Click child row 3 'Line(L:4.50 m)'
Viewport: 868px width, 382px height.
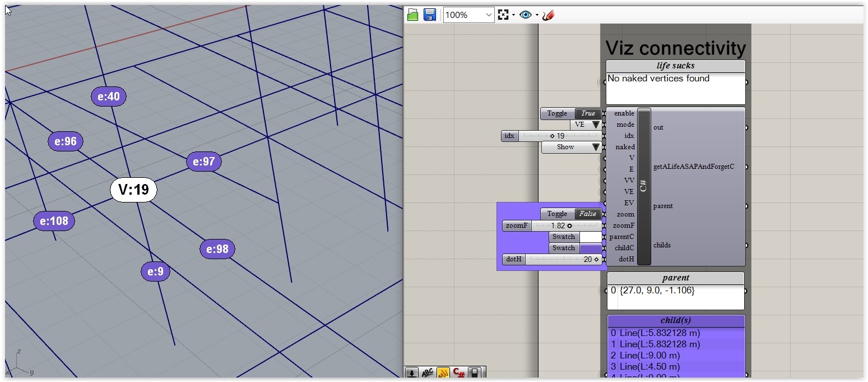click(676, 366)
